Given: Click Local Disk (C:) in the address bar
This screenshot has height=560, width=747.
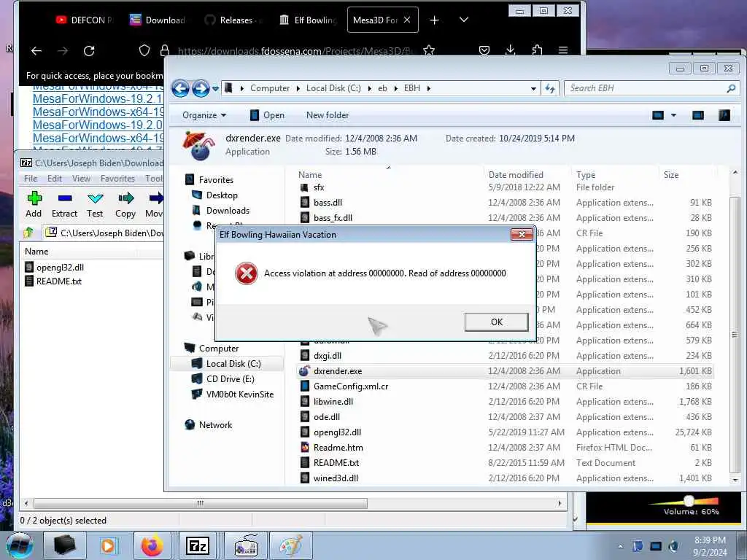Looking at the screenshot, I should (x=333, y=88).
